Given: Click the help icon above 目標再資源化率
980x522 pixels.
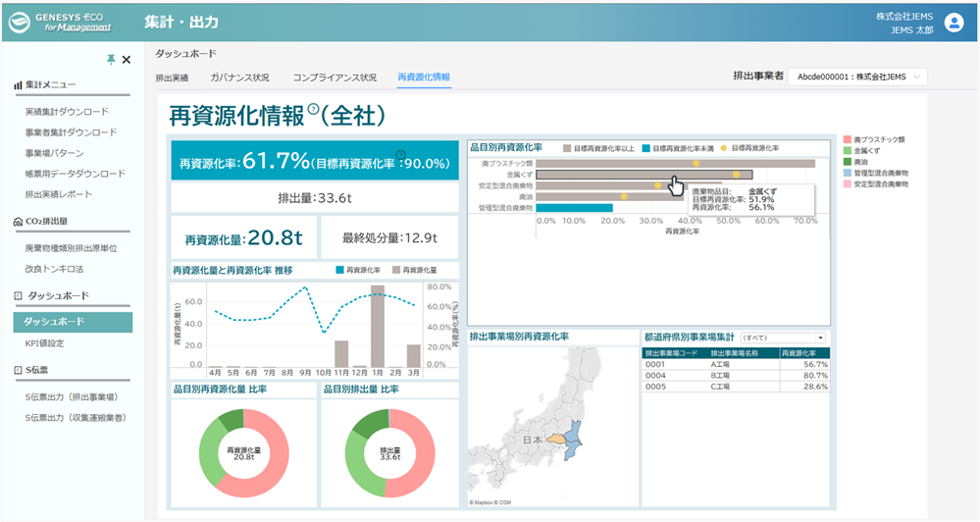Looking at the screenshot, I should (400, 155).
